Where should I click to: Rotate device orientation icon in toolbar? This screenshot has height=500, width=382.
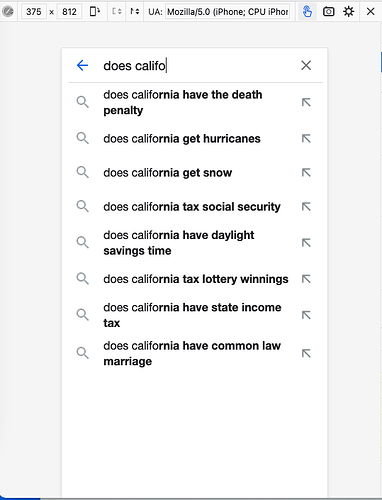click(95, 12)
